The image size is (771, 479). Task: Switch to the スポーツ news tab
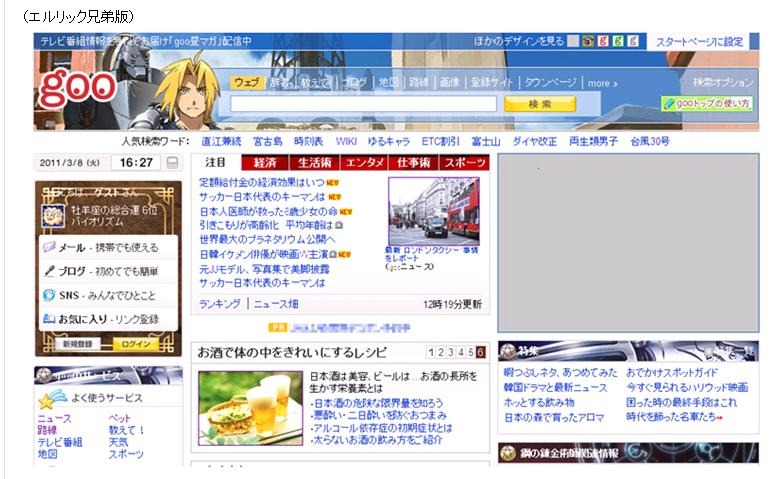coord(464,163)
